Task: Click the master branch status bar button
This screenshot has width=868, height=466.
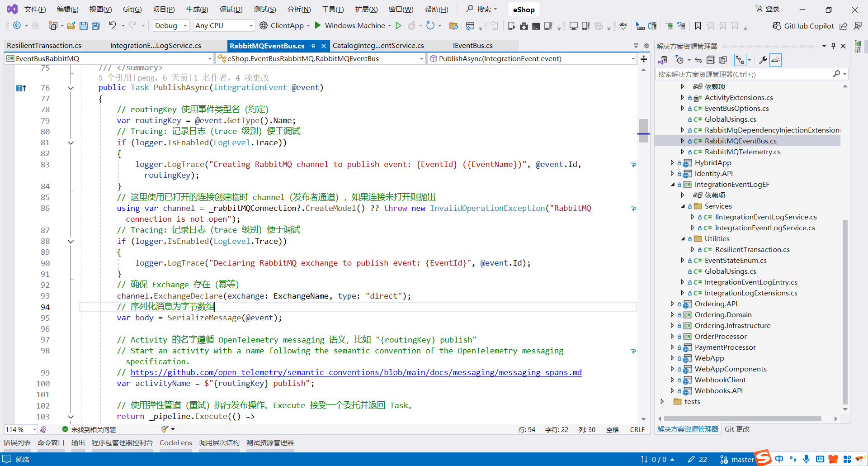Action: 737,459
